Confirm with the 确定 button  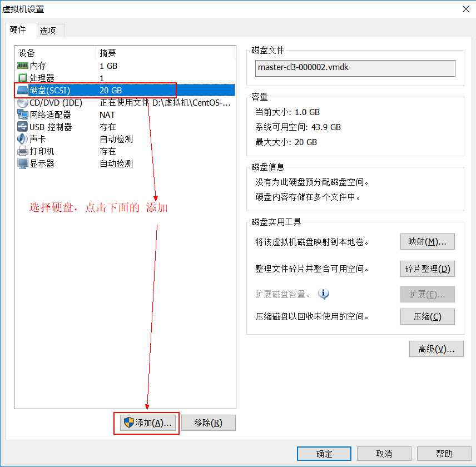pos(324,454)
